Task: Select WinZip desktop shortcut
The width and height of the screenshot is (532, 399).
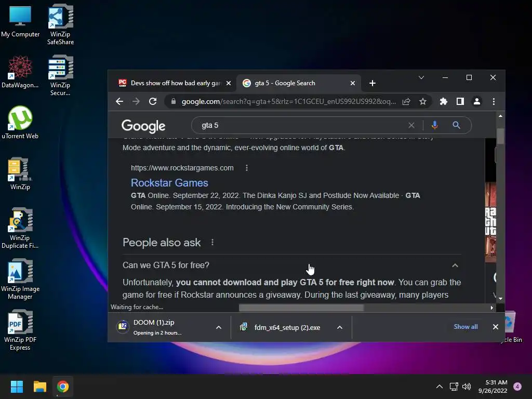Action: coord(20,174)
